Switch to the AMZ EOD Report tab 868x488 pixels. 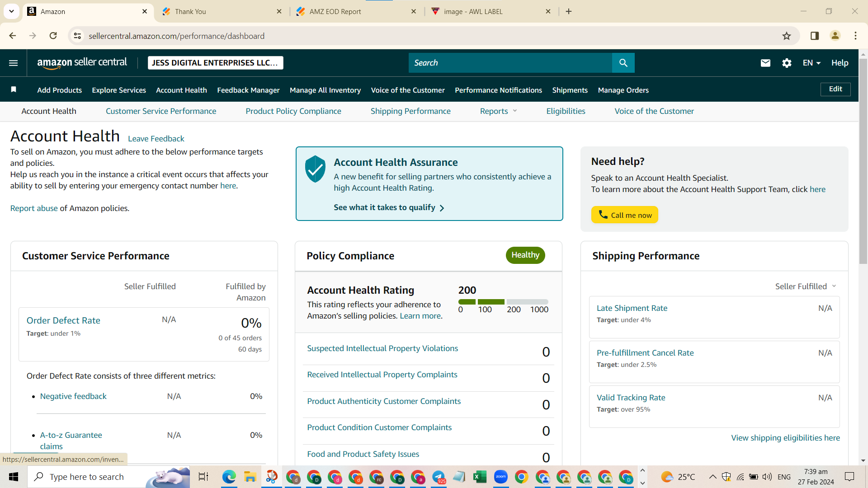click(356, 11)
